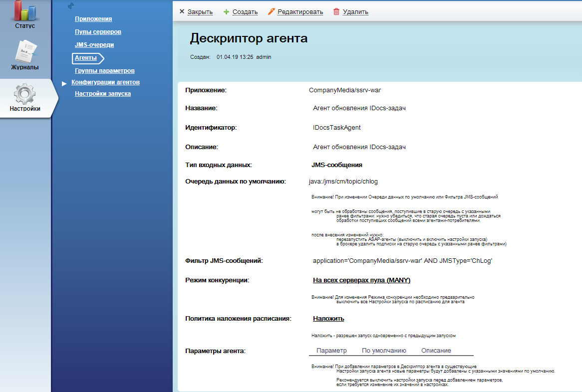This screenshot has height=392, width=582.
Task: Click the JMS-сообщения input type value
Action: 336,165
